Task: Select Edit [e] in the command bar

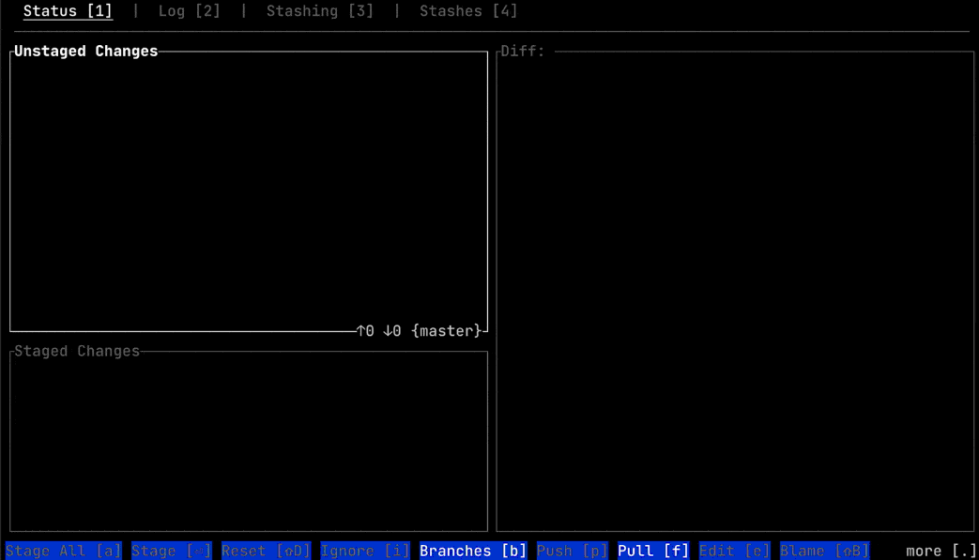Action: tap(732, 551)
